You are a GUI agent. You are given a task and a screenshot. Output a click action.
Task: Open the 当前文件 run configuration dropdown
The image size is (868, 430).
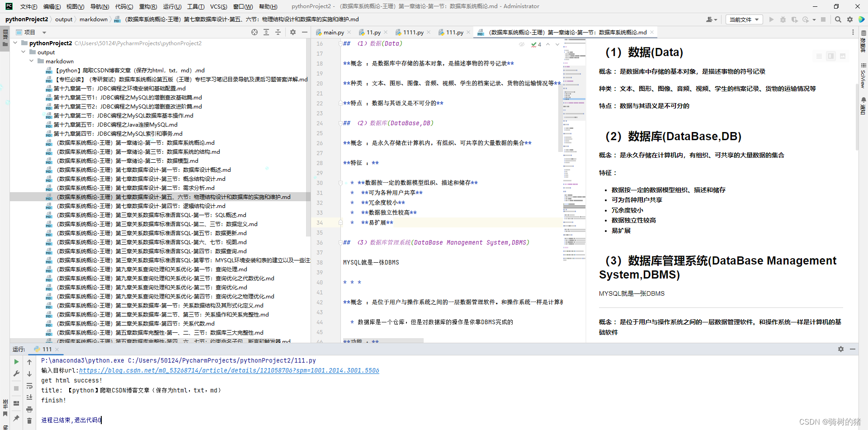(744, 19)
